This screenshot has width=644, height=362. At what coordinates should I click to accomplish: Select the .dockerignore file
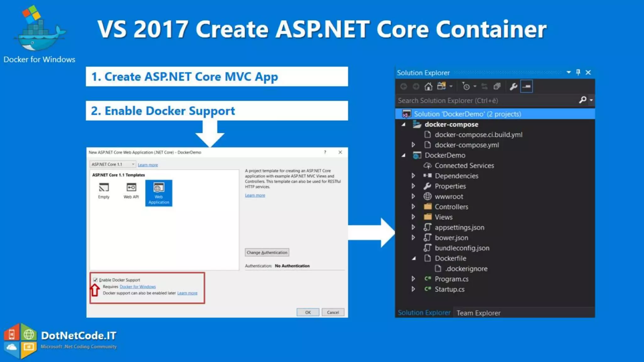click(x=466, y=269)
